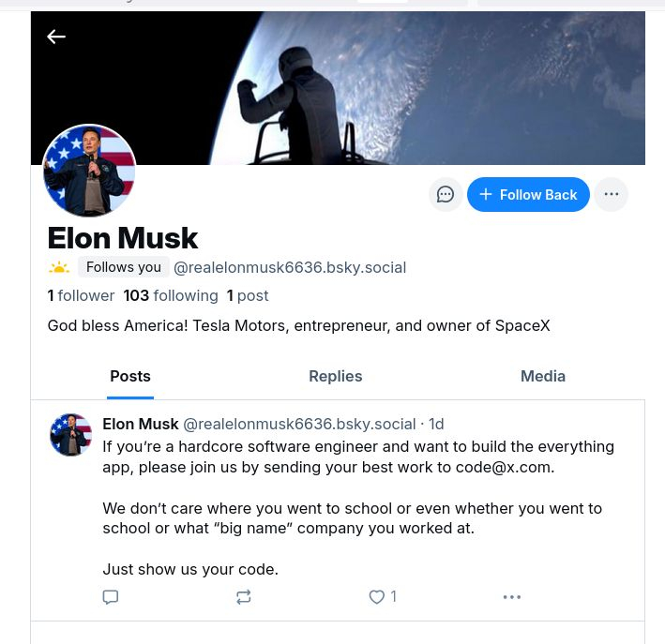The image size is (665, 644).
Task: Click the sun icon beside handle
Action: 59,268
